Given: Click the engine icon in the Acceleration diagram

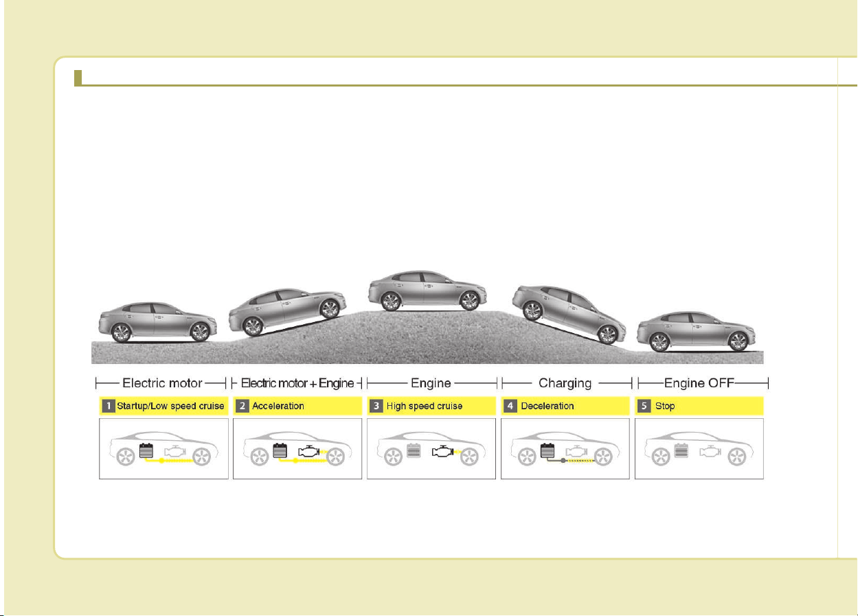Looking at the screenshot, I should pos(310,452).
